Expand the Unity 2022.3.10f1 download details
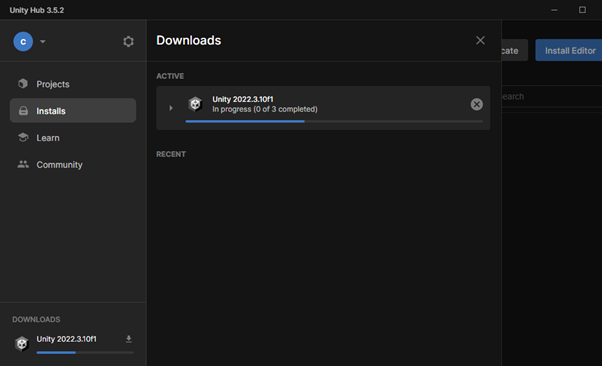This screenshot has width=602, height=366. click(x=171, y=108)
